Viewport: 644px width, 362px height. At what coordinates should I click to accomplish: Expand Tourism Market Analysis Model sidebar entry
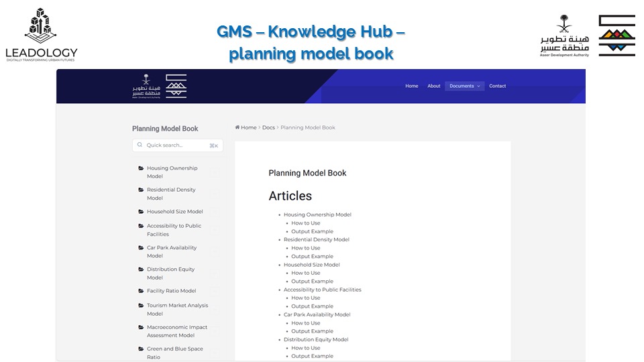click(177, 309)
